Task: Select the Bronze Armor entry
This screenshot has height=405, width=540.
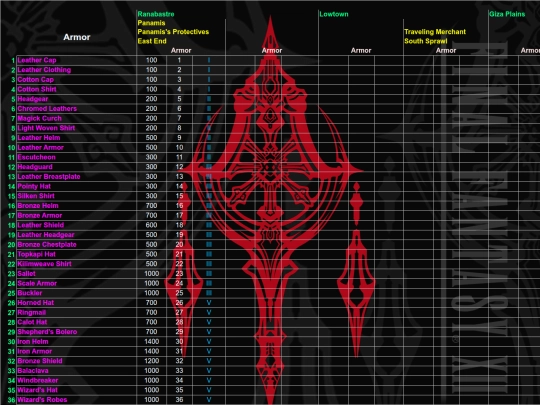Action: pyautogui.click(x=40, y=215)
